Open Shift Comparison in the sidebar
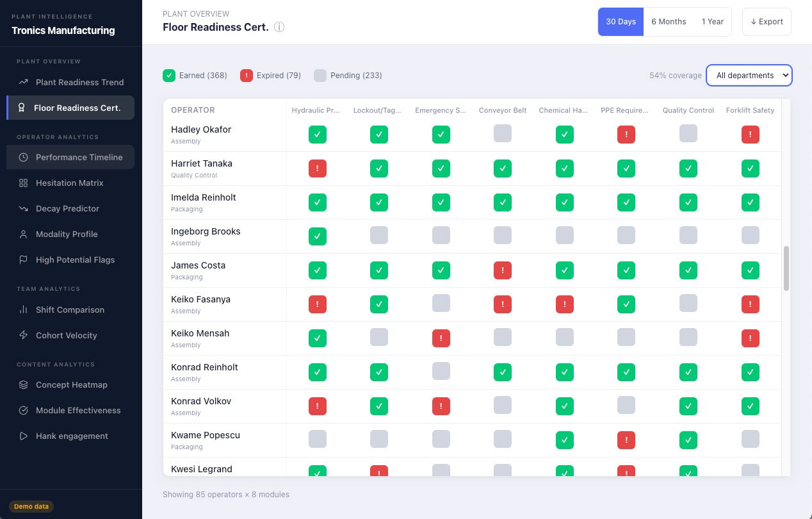The height and width of the screenshot is (519, 812). (70, 309)
